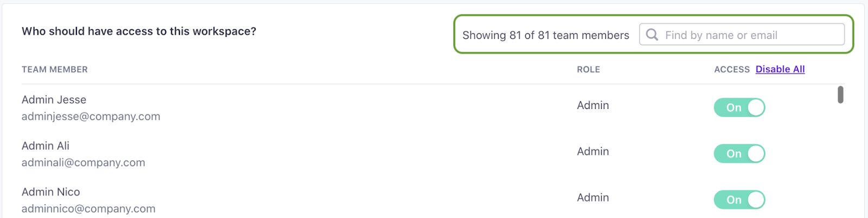This screenshot has width=868, height=218.
Task: Click the ROLE column header
Action: click(588, 69)
